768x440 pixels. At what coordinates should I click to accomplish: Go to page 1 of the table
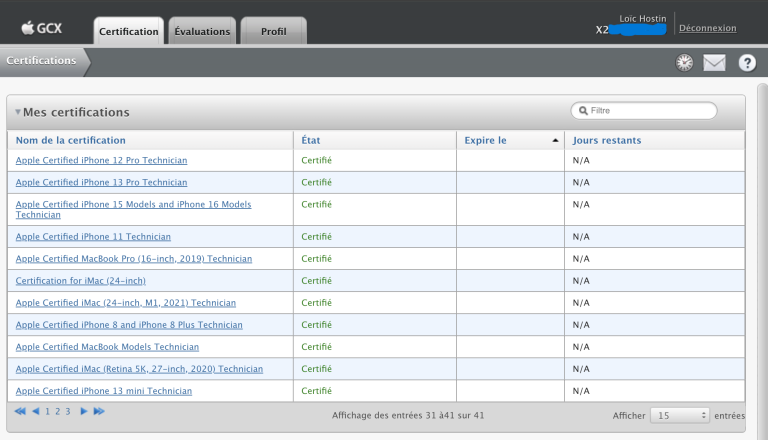click(x=48, y=412)
